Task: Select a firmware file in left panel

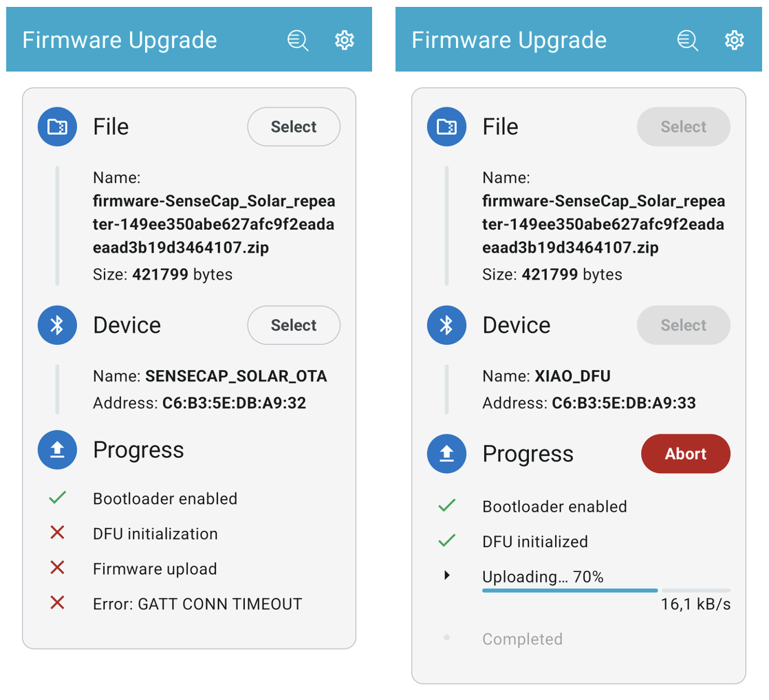Action: 294,127
